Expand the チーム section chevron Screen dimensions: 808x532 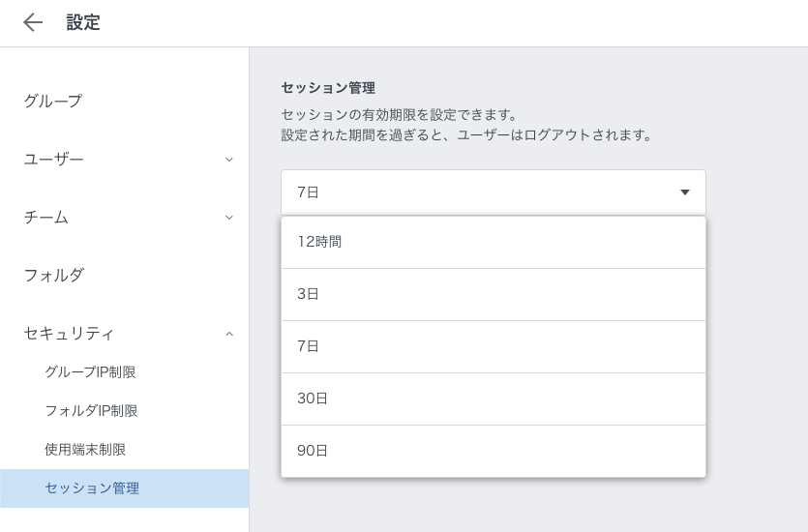(229, 218)
